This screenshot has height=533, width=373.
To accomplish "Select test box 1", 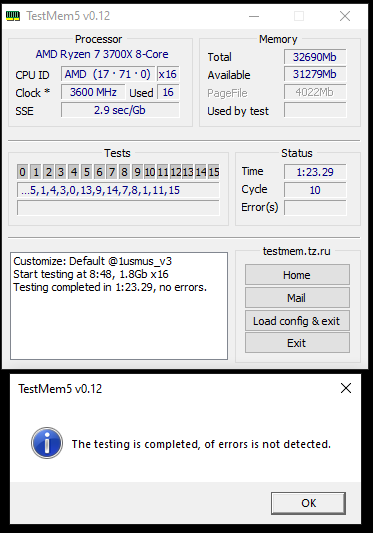I will tap(36, 172).
